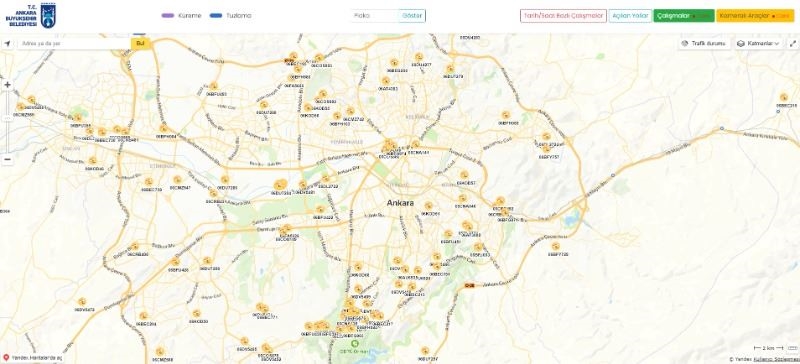Open the map in fullscreen mode
The image size is (800, 364).
793,43
